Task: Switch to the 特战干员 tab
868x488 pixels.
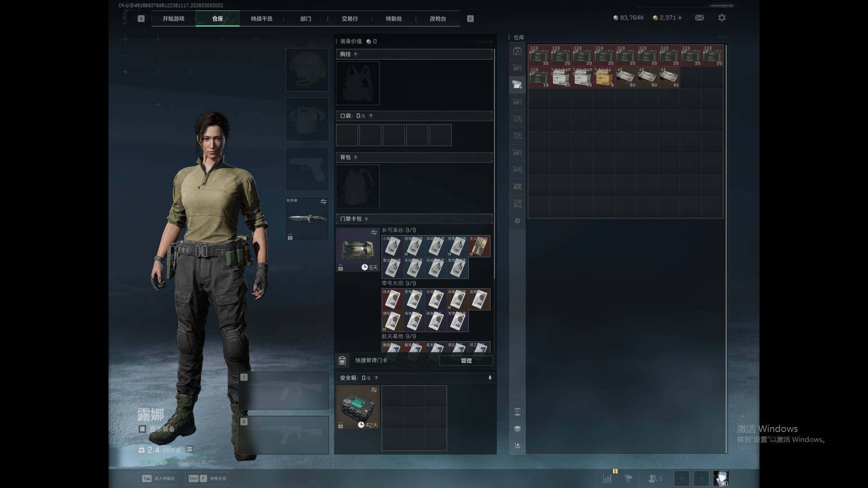Action: tap(261, 19)
